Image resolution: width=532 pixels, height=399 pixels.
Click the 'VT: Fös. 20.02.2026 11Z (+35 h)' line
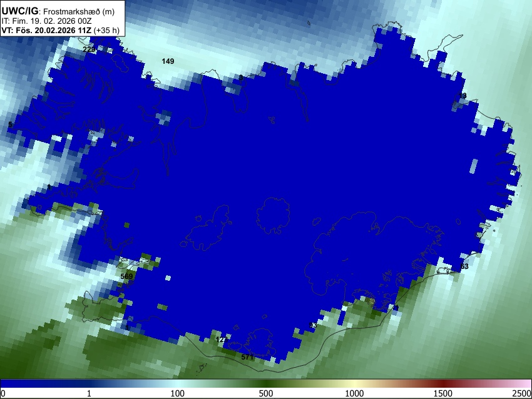[x=60, y=30]
